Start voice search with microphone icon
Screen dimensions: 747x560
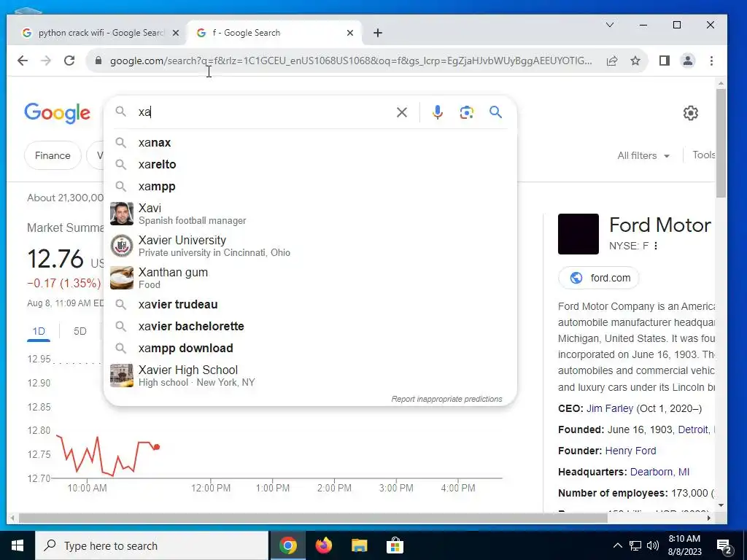click(438, 112)
